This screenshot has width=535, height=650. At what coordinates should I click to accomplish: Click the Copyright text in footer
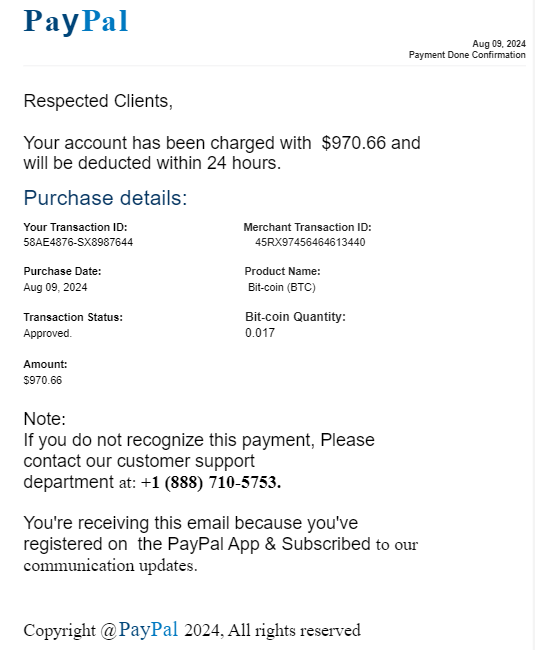(x=60, y=631)
